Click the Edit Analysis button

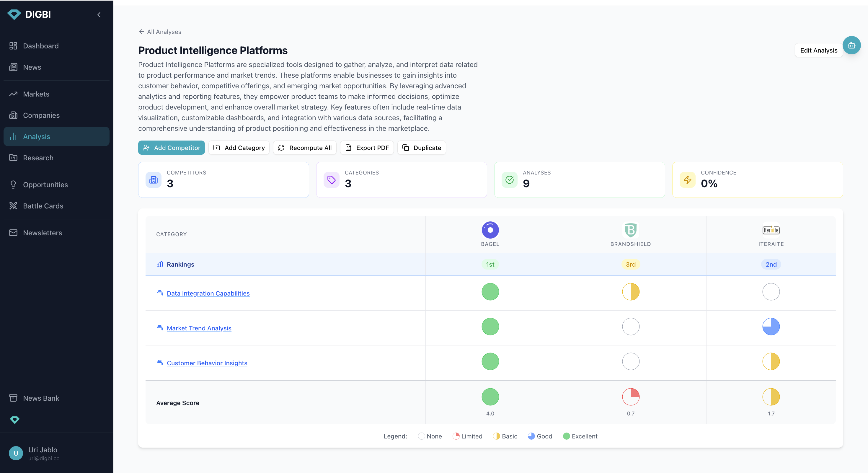(x=818, y=50)
